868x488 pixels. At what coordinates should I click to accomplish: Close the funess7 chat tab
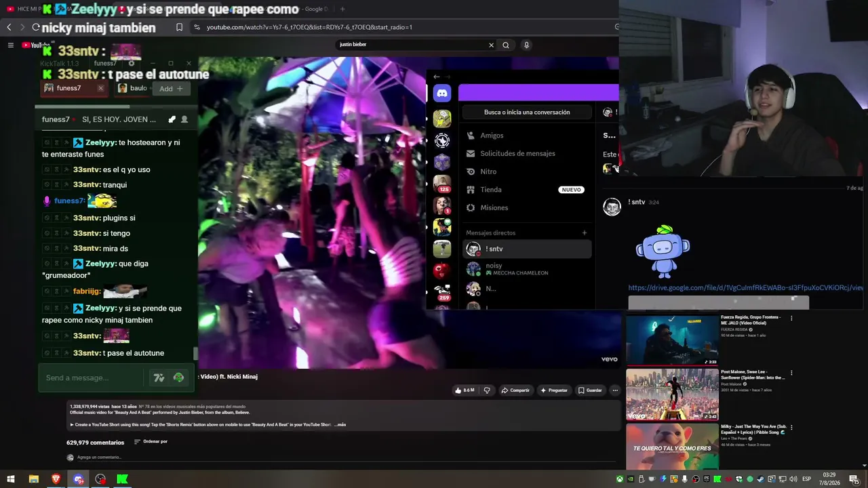(100, 88)
